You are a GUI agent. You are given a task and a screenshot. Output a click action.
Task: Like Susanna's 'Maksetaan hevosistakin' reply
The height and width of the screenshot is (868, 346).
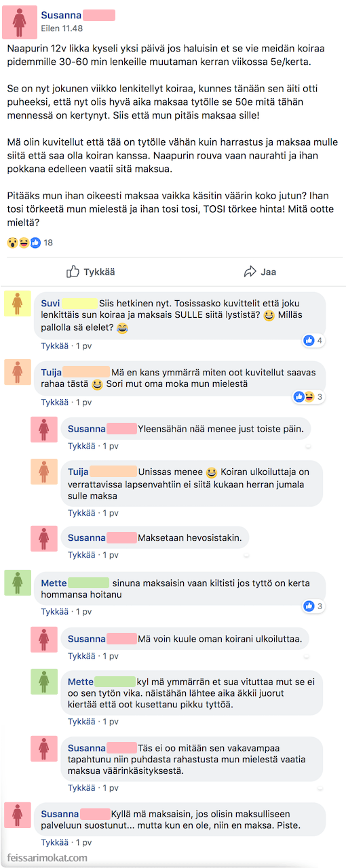point(81,555)
